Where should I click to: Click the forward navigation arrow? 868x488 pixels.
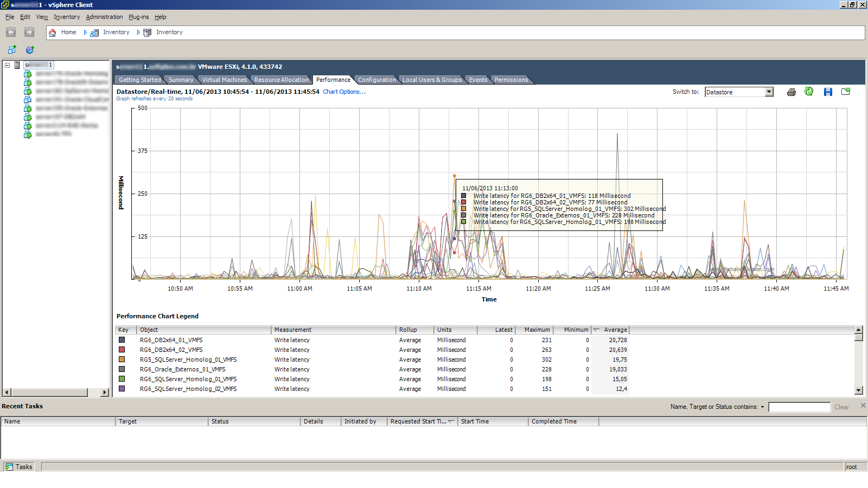click(29, 33)
